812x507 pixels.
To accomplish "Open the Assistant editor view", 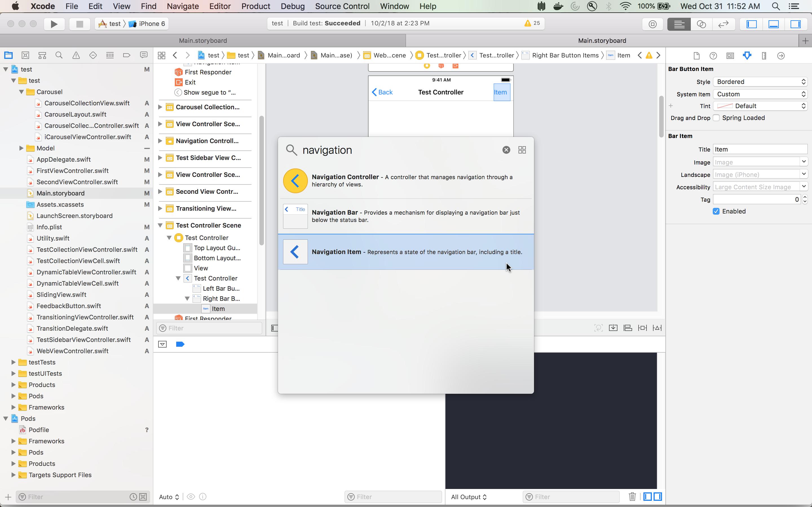I will point(701,24).
